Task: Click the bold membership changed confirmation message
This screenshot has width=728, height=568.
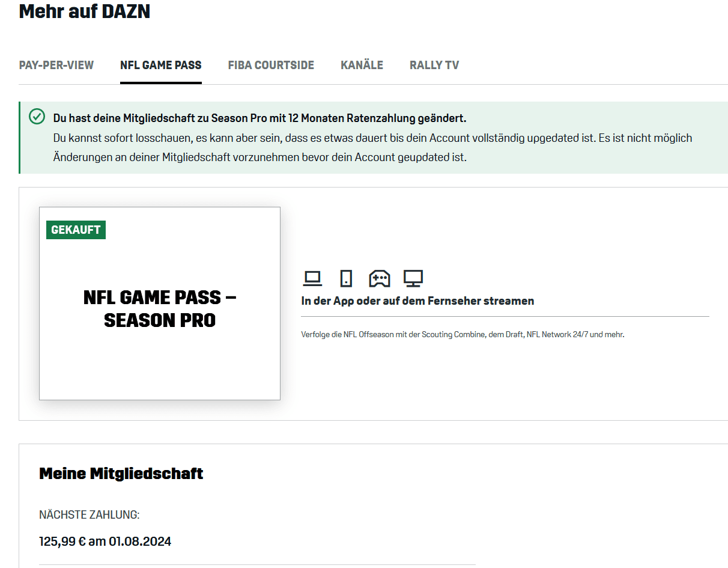Action: pos(259,118)
